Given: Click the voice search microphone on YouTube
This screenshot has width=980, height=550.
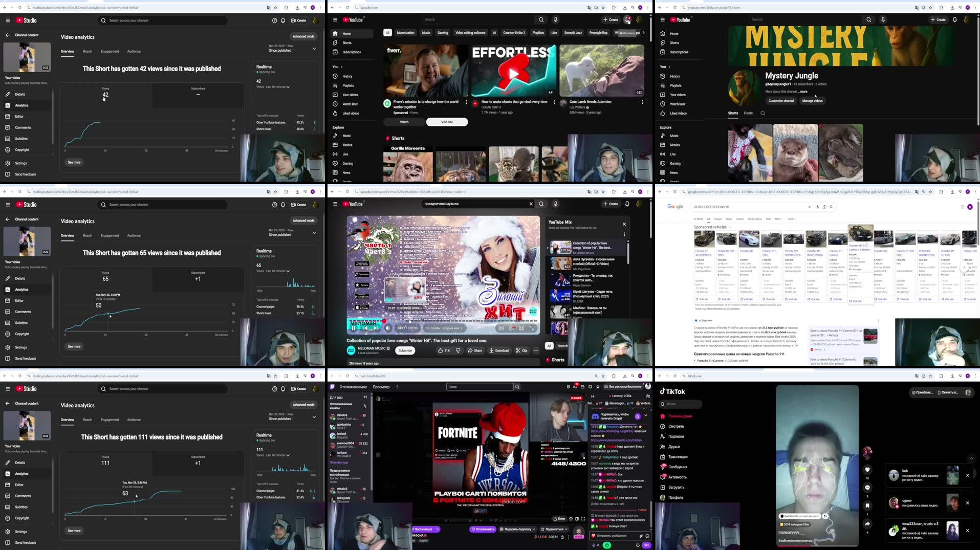Looking at the screenshot, I should click(555, 19).
